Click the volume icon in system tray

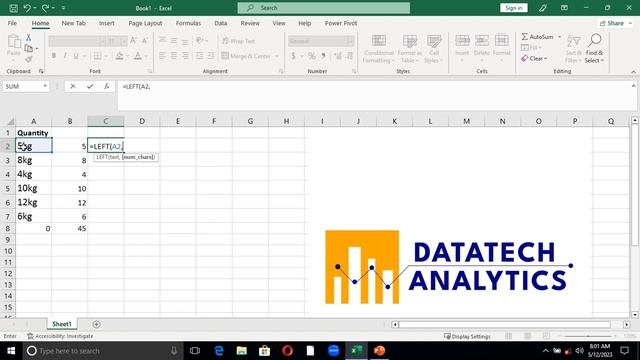[579, 351]
